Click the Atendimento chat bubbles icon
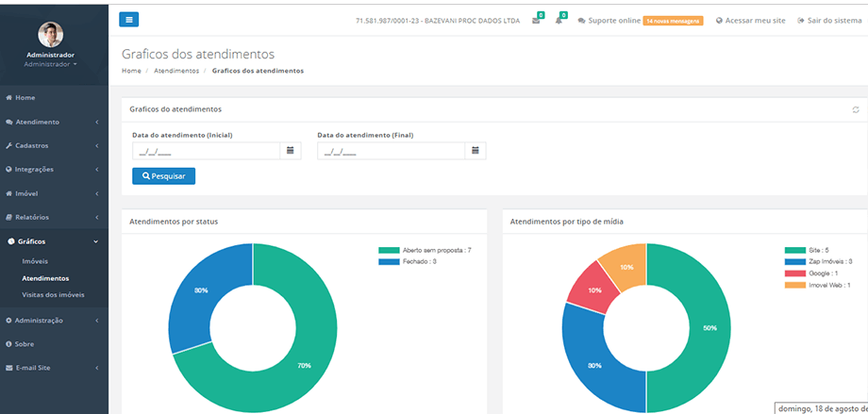The height and width of the screenshot is (414, 868). pyautogui.click(x=8, y=122)
